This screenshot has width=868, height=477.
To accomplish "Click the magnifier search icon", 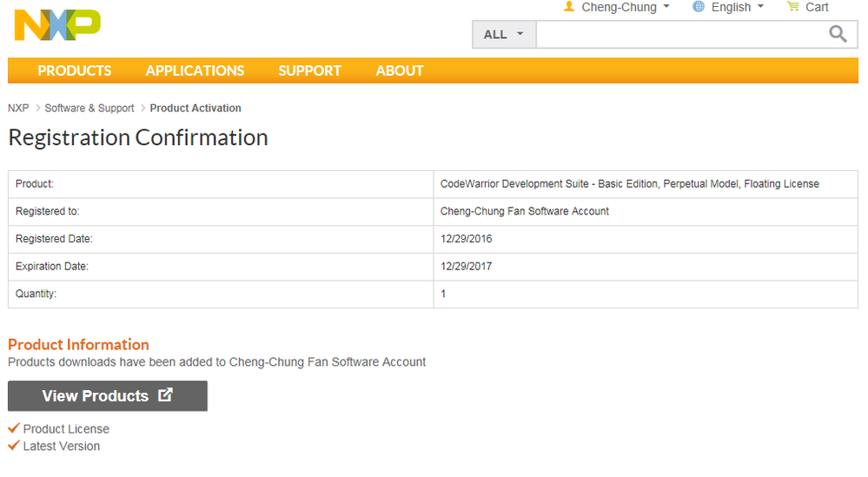I will click(838, 34).
